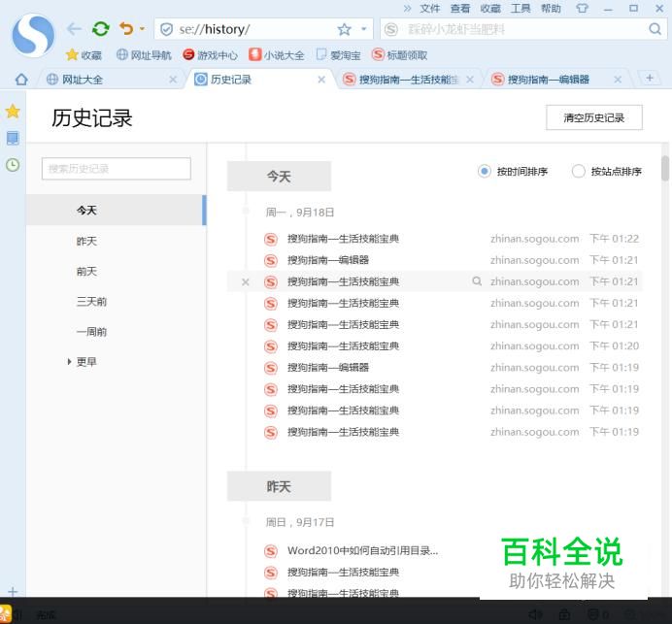Open the 网址导航 bookmark
This screenshot has height=624, width=672.
click(x=144, y=54)
